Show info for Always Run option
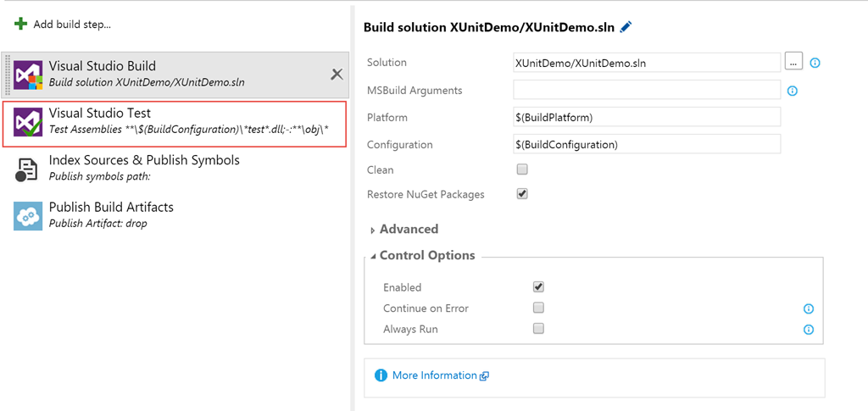868x411 pixels. (x=808, y=330)
